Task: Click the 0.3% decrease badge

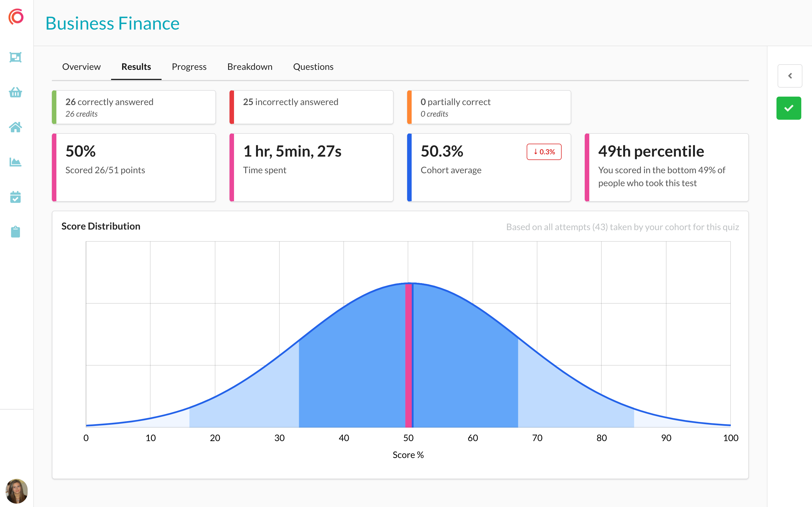Action: tap(544, 152)
